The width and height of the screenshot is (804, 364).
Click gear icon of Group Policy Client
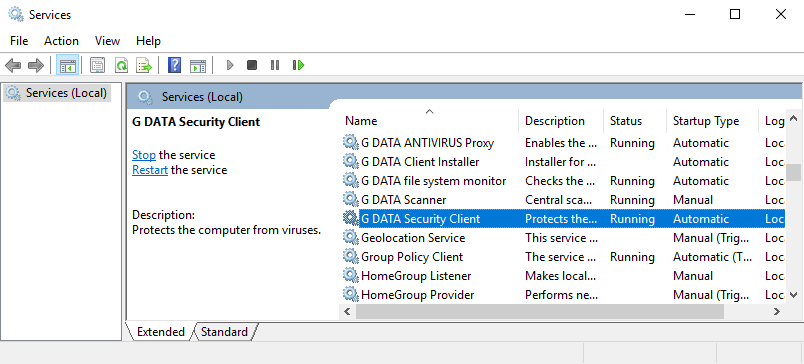[x=351, y=256]
